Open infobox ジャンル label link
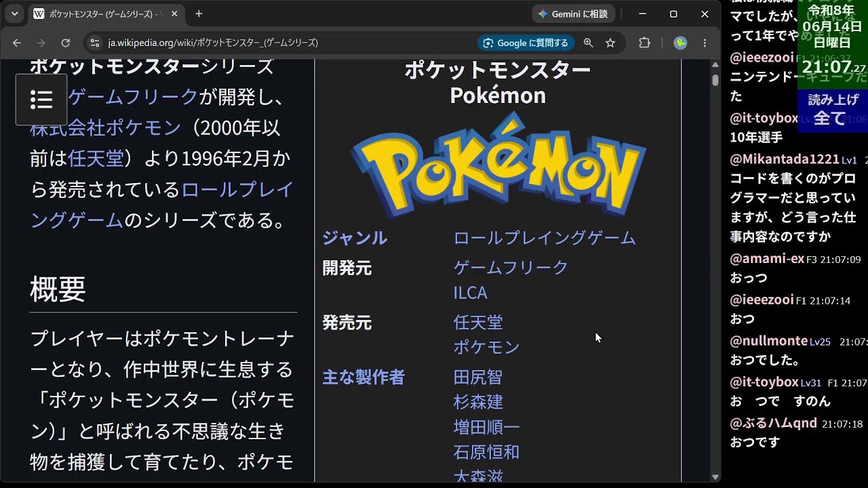Image resolution: width=868 pixels, height=488 pixels. click(x=355, y=238)
